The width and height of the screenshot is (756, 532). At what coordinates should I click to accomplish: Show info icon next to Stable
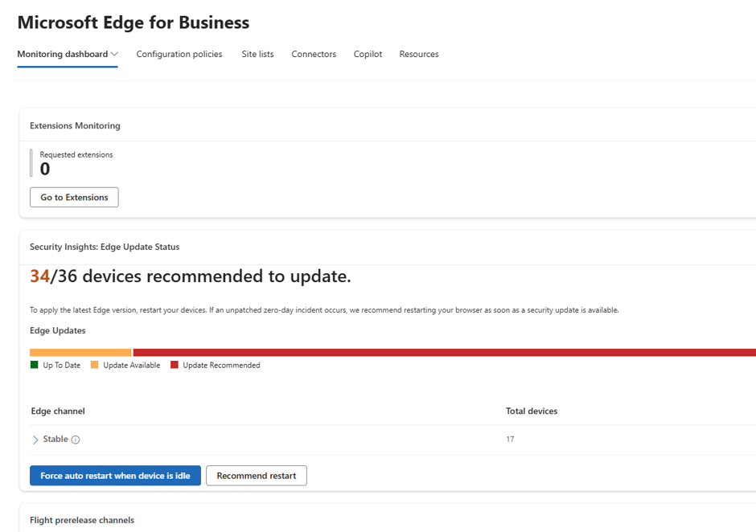tap(76, 440)
